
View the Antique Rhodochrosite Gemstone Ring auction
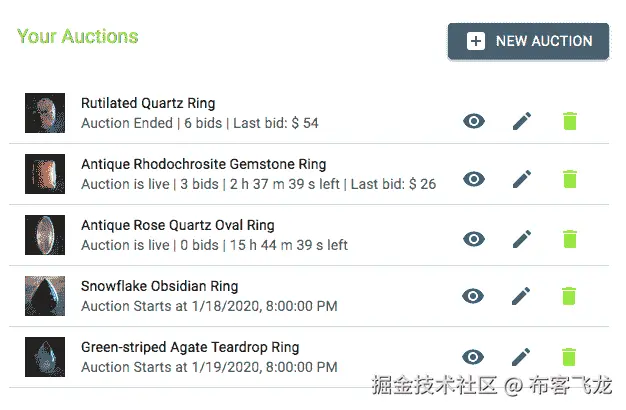pos(474,179)
